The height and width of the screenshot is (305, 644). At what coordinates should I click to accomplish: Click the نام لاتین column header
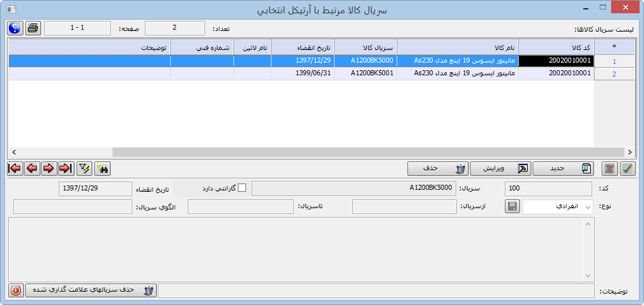(252, 47)
